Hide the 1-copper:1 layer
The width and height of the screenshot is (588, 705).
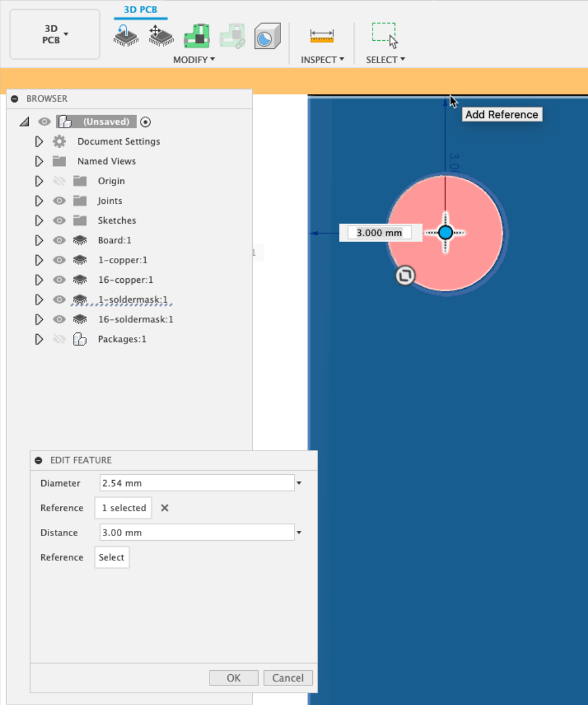pos(60,260)
